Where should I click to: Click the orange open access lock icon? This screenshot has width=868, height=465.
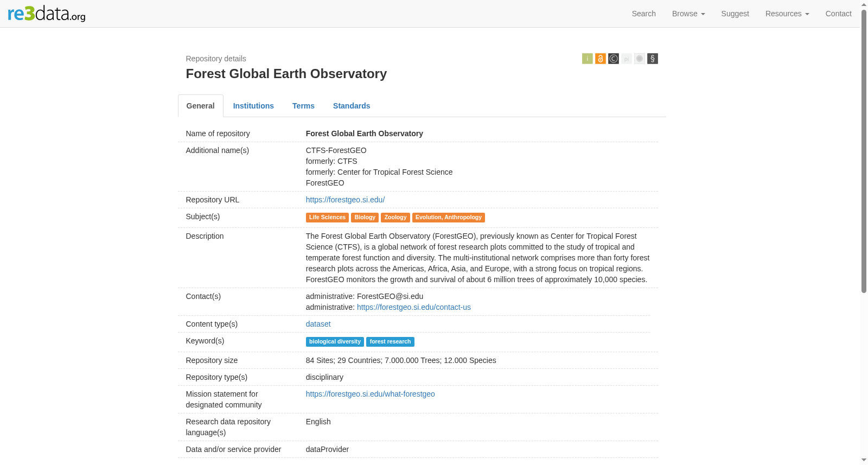coord(600,59)
